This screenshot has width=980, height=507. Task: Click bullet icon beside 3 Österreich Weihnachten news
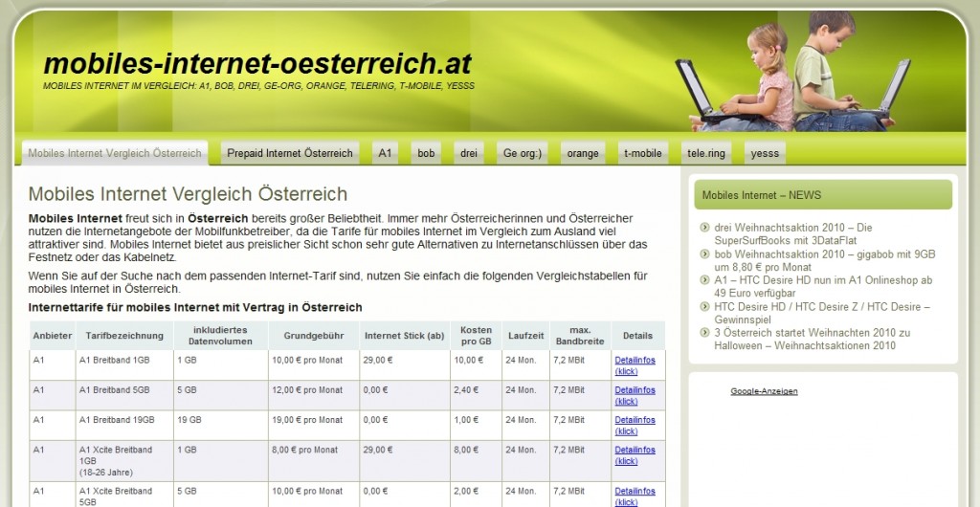705,332
